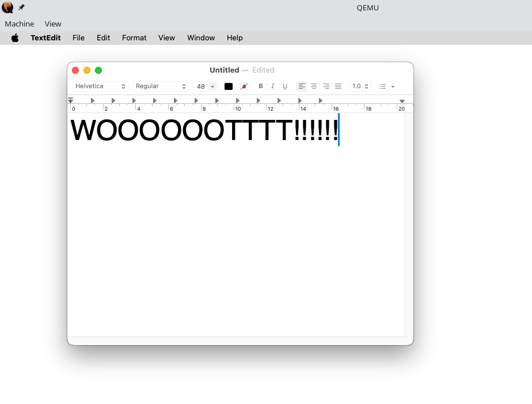The image size is (532, 404).
Task: Click the last tab stop past 14
Action: 321,100
